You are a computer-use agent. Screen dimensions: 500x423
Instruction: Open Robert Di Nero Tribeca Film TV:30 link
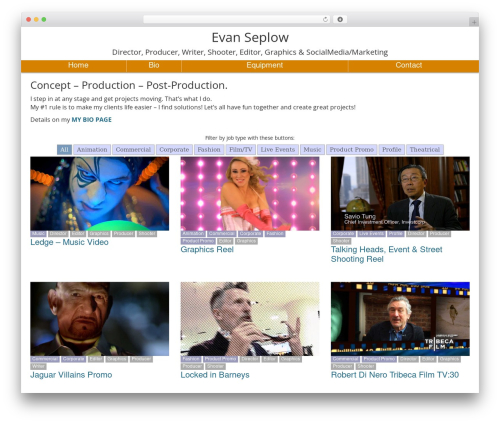pos(395,375)
